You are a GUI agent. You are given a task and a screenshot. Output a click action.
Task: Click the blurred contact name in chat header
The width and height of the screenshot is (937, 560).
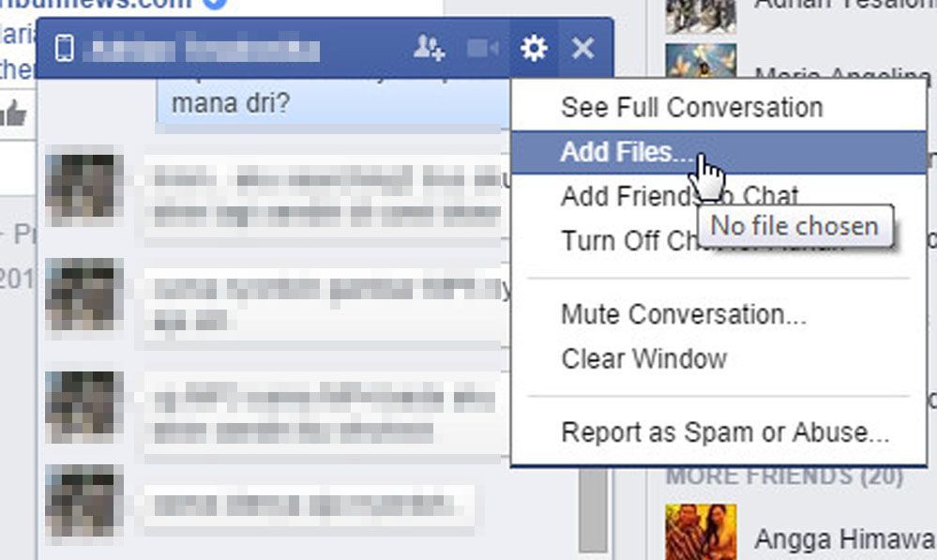pos(202,49)
